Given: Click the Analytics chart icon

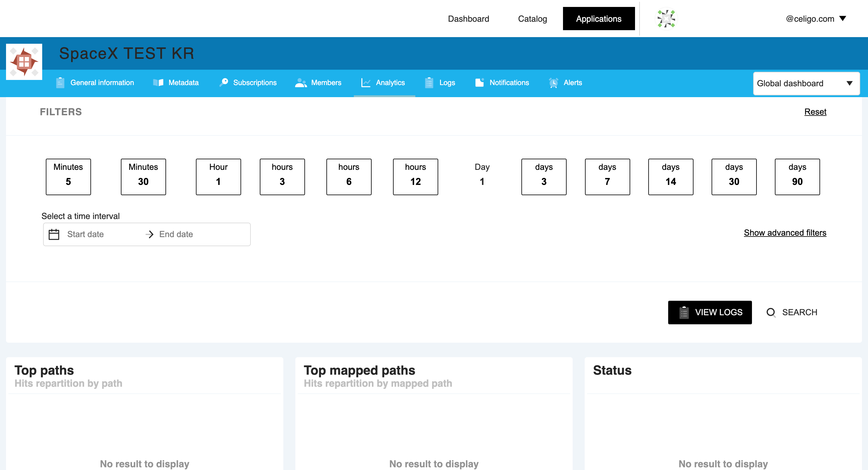Looking at the screenshot, I should tap(366, 83).
